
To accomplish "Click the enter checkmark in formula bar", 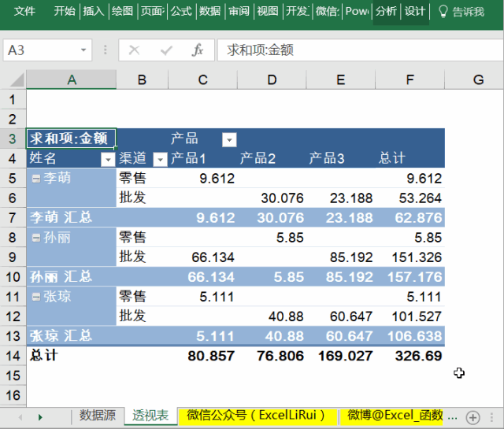I will [166, 50].
